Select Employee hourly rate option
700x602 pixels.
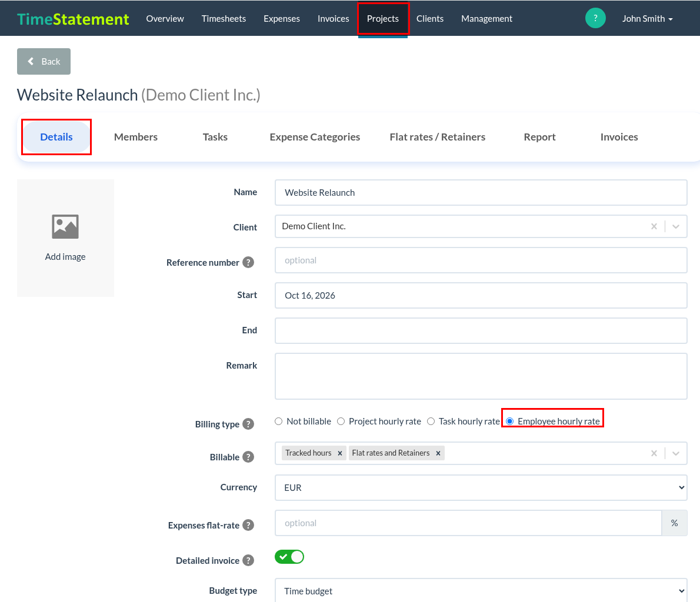[x=510, y=422]
